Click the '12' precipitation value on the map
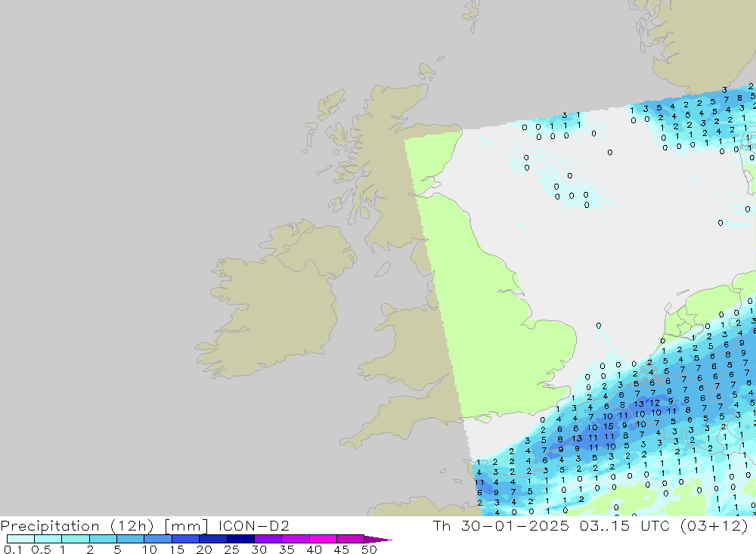756x554 pixels. 654,403
